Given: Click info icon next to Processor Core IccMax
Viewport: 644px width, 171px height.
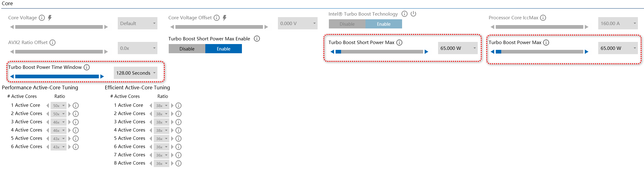Looking at the screenshot, I should tap(543, 18).
